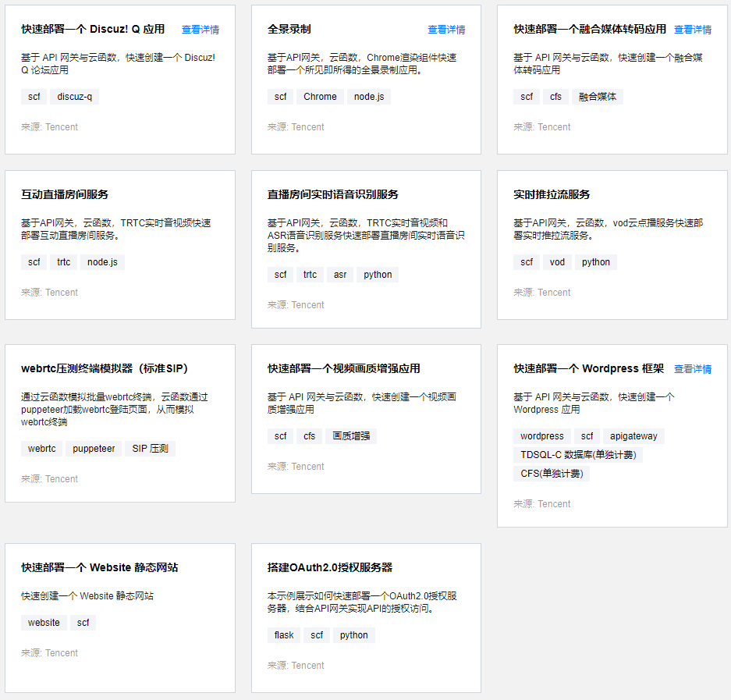The width and height of the screenshot is (731, 700).
Task: Click cfs tag in 融合媒体转码 card
Action: click(555, 97)
